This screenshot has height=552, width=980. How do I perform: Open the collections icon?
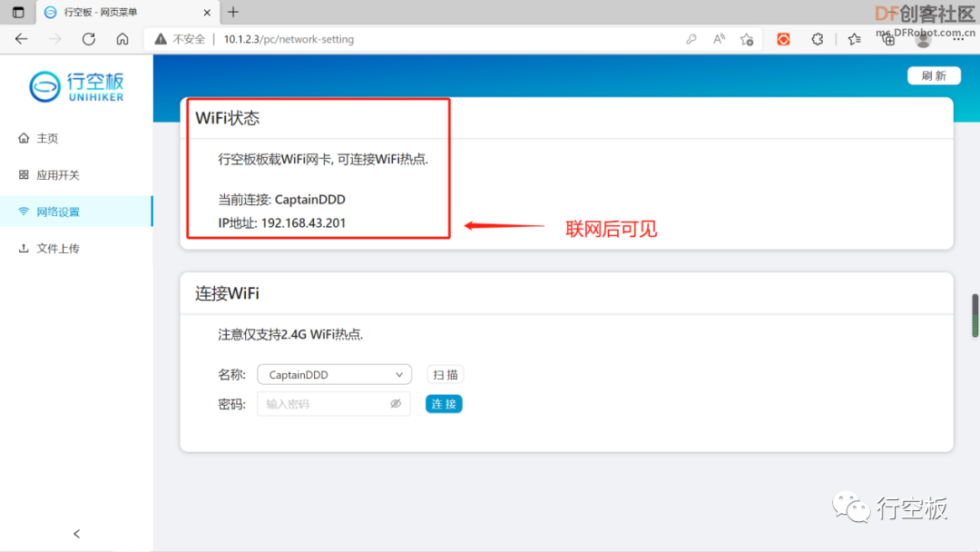[x=888, y=40]
